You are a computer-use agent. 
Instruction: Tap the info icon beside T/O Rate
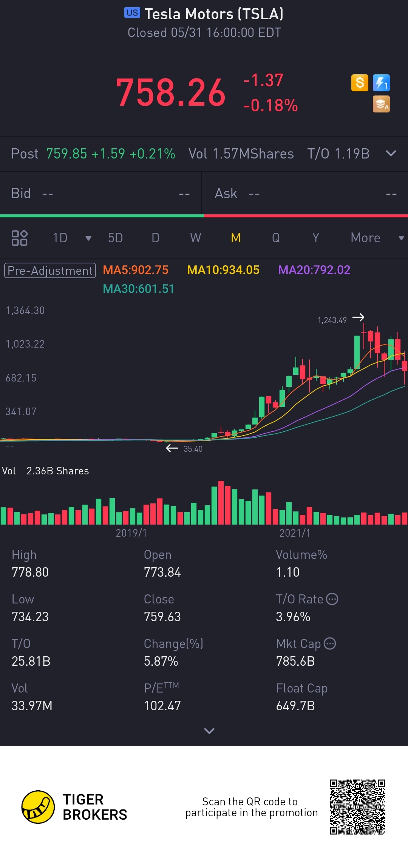point(332,599)
